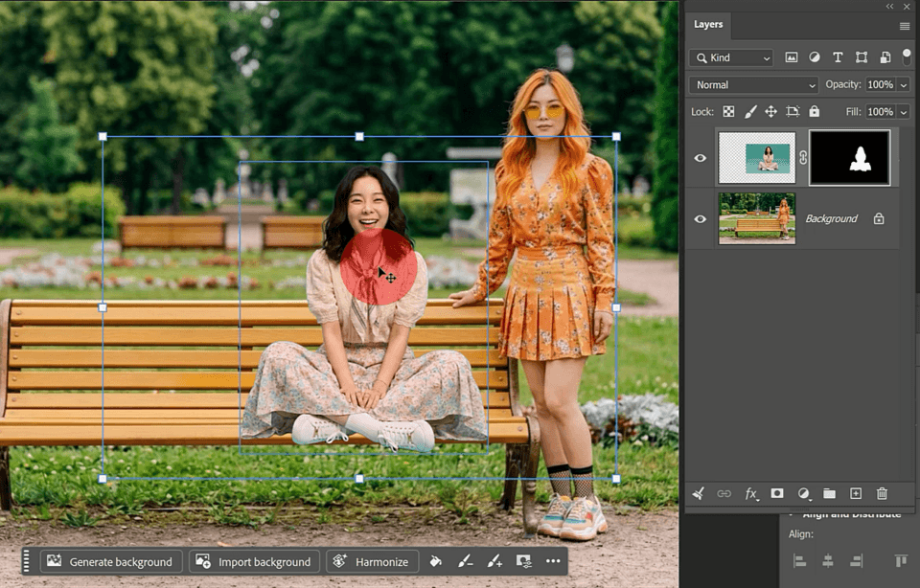Click the Background layer lock icon
The image size is (920, 588).
(x=879, y=218)
